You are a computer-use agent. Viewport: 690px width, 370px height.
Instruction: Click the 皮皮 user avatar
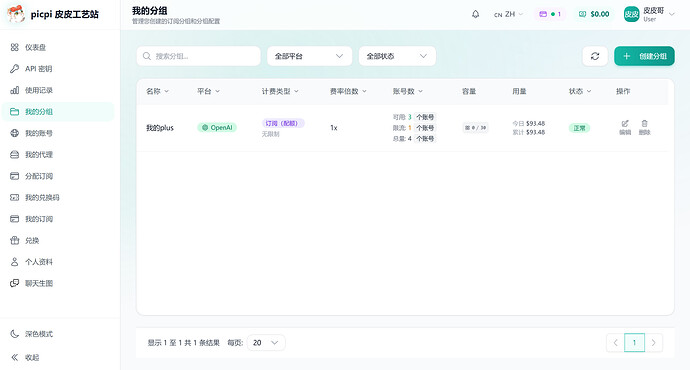(x=631, y=14)
